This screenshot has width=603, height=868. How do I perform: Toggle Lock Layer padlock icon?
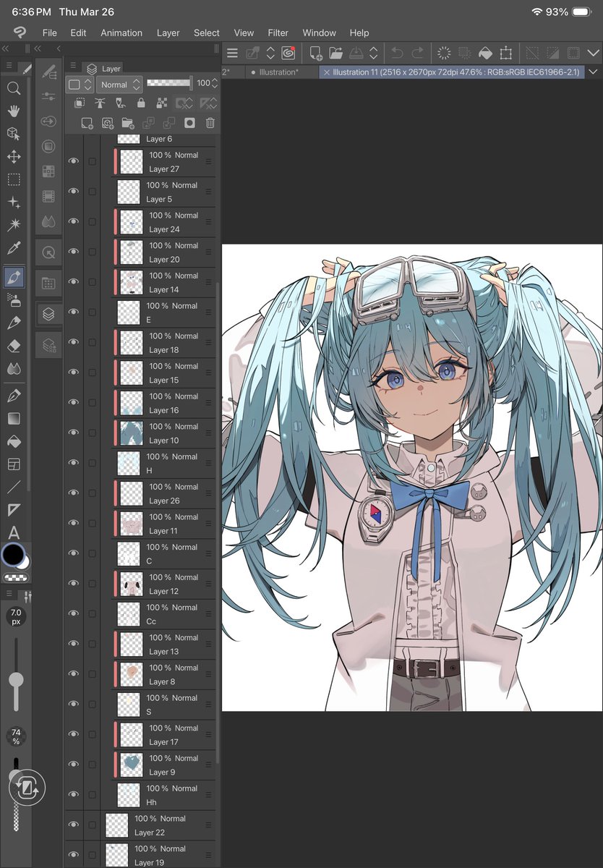142,103
